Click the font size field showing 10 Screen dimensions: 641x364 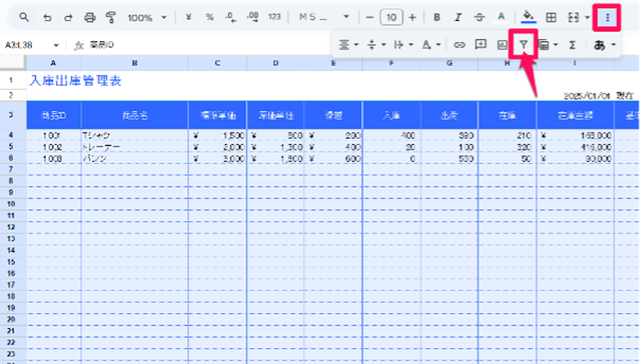391,18
